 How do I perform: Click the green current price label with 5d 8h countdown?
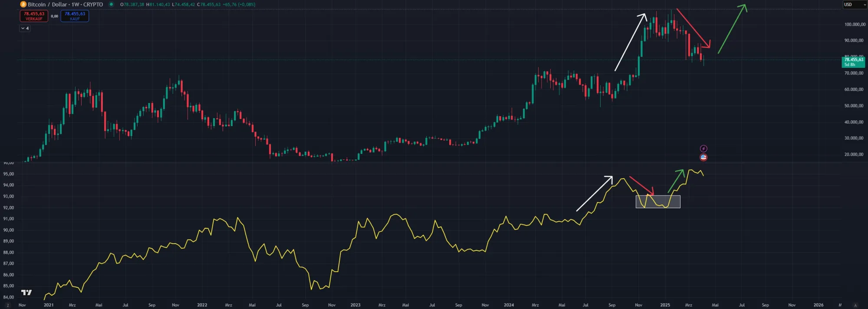click(x=853, y=62)
